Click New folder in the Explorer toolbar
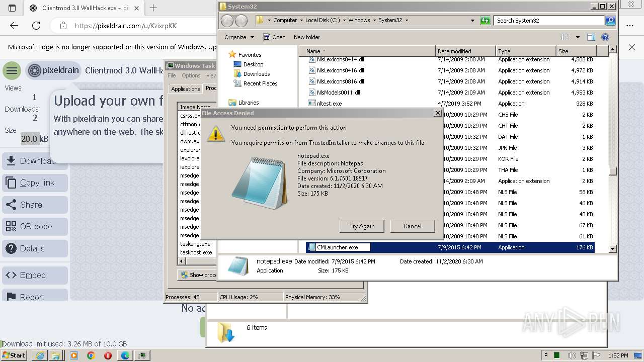 pos(307,37)
